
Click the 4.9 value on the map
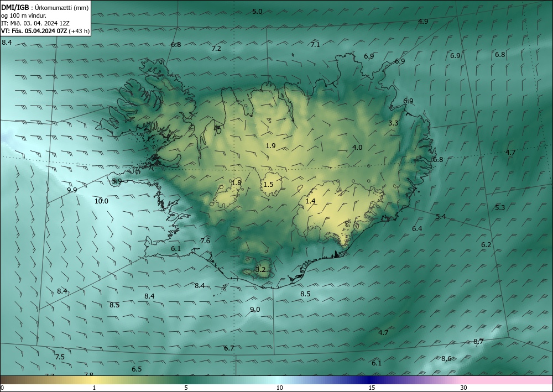[x=423, y=21]
